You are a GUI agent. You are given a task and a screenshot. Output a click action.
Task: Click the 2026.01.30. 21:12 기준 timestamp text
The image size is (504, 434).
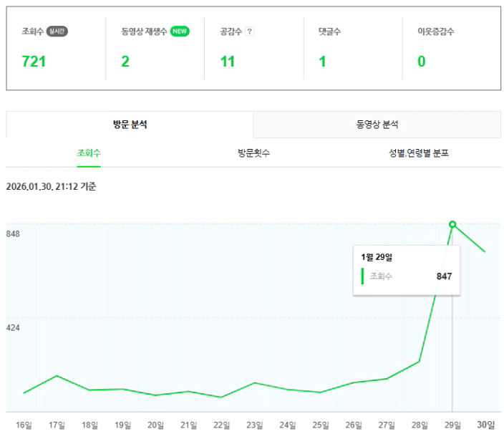tap(51, 187)
